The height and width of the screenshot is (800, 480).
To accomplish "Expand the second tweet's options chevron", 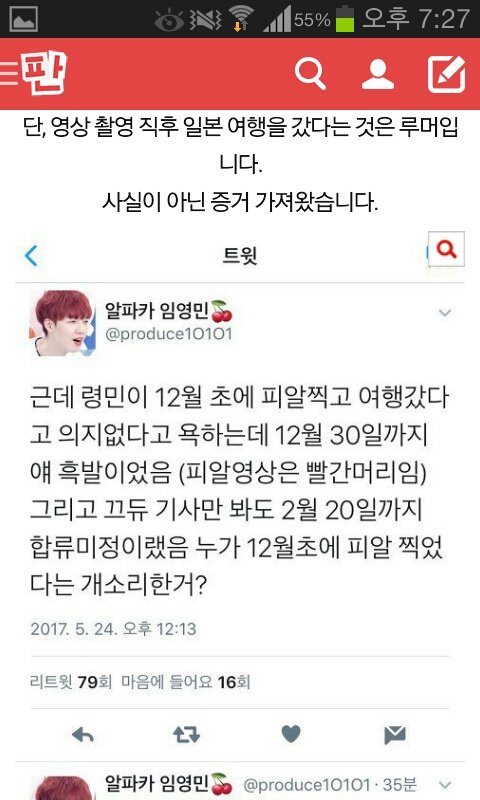I will (x=445, y=785).
